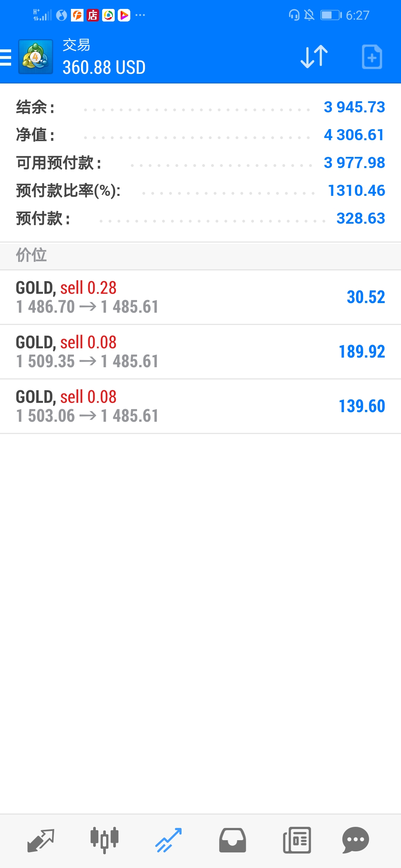Tap the 预付款比率 margin level row
The height and width of the screenshot is (868, 401).
click(x=200, y=191)
